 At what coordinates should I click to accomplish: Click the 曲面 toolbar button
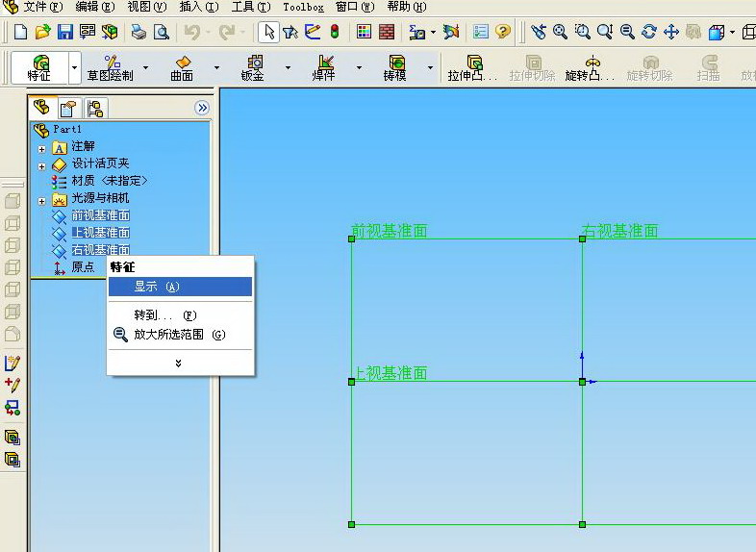pyautogui.click(x=182, y=67)
